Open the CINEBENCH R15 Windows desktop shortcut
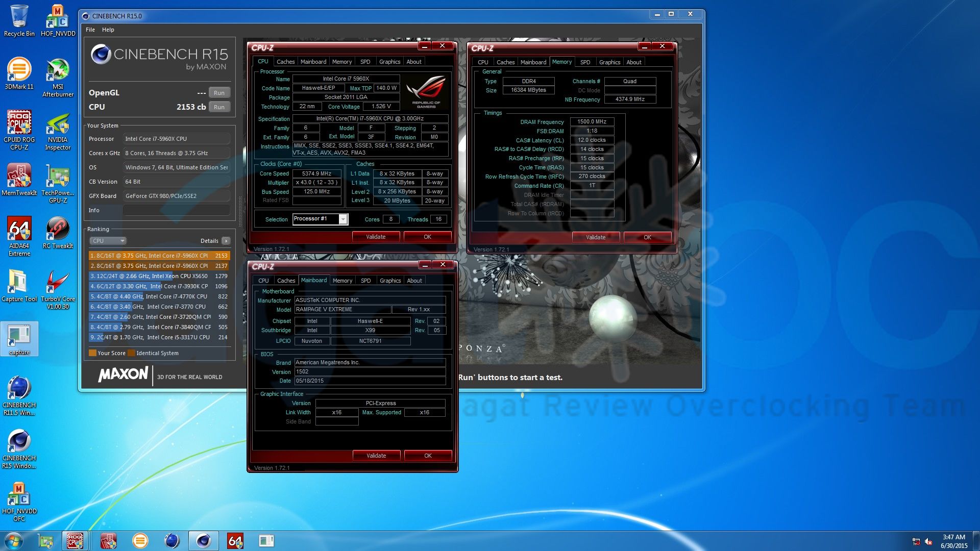This screenshot has height=551, width=980. (x=19, y=449)
